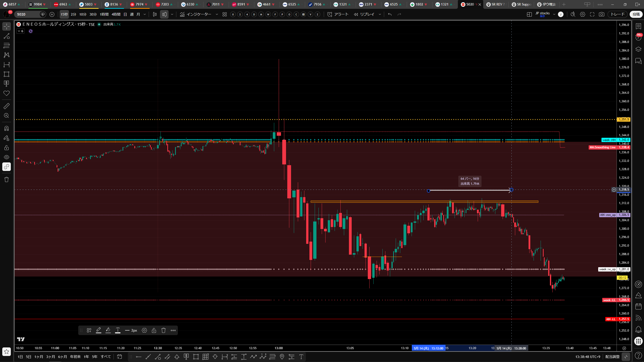Open timezone menu 13:38:48 UTC+9
Viewport: 644px width, 362px height.
tap(588, 357)
